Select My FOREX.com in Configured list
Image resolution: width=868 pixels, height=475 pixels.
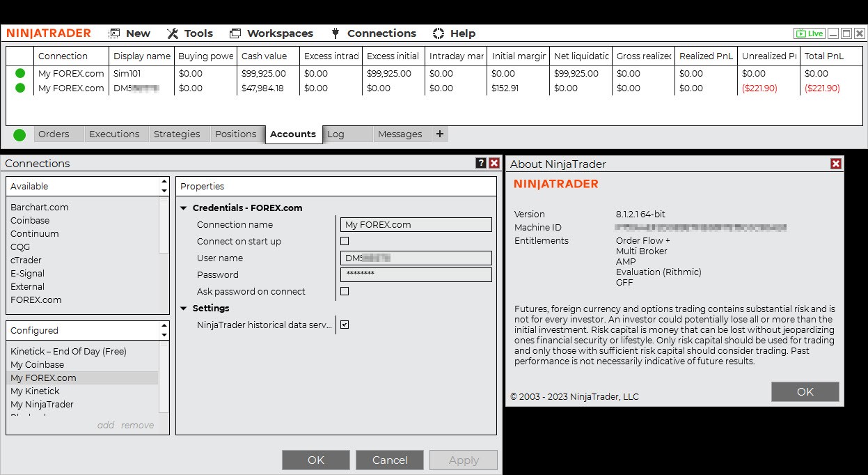click(83, 378)
